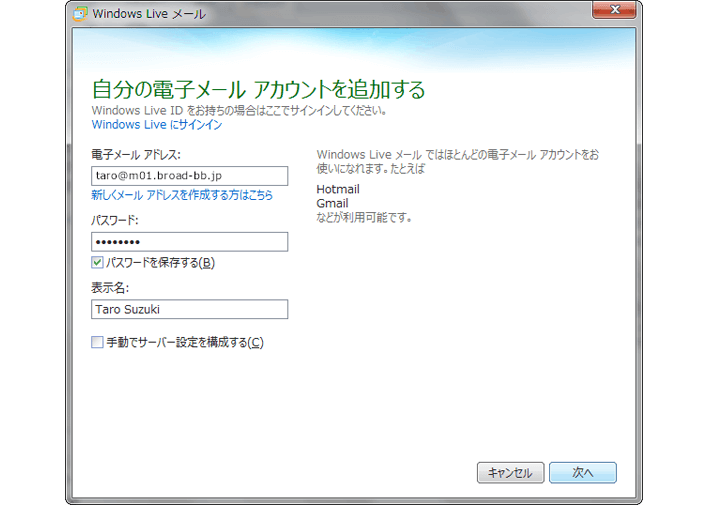This screenshot has width=710, height=505.
Task: Click the Hotmail text in the description
Action: [337, 189]
